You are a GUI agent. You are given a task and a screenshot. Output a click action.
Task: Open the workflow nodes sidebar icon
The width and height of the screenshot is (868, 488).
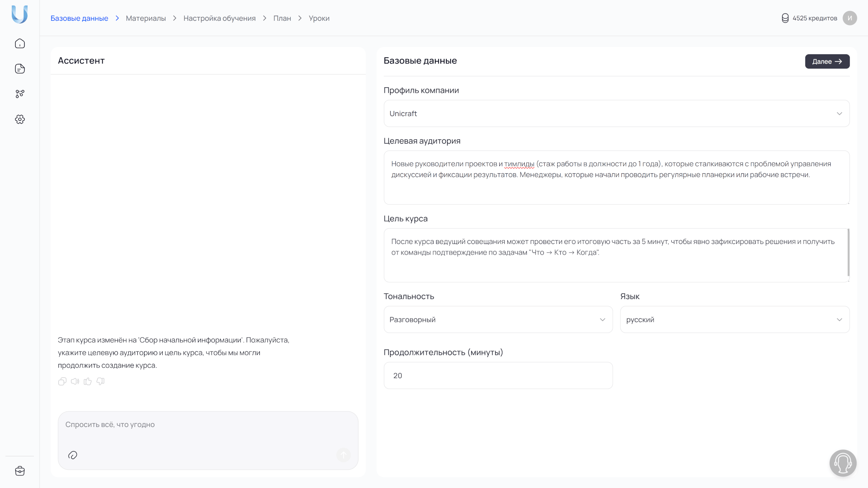tap(20, 94)
